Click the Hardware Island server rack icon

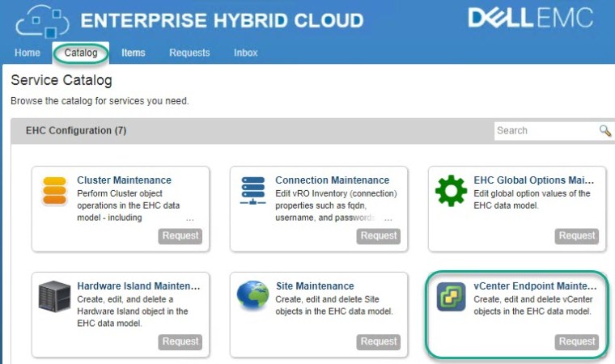(x=54, y=297)
